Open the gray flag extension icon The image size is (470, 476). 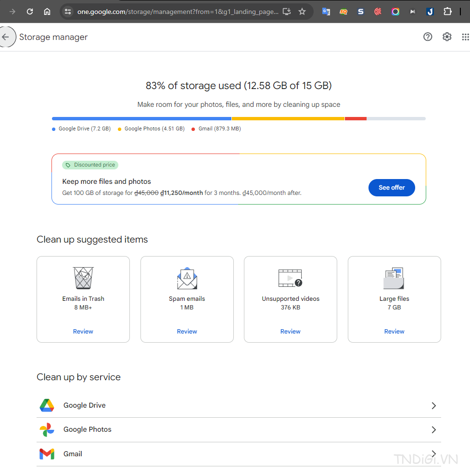pyautogui.click(x=412, y=12)
